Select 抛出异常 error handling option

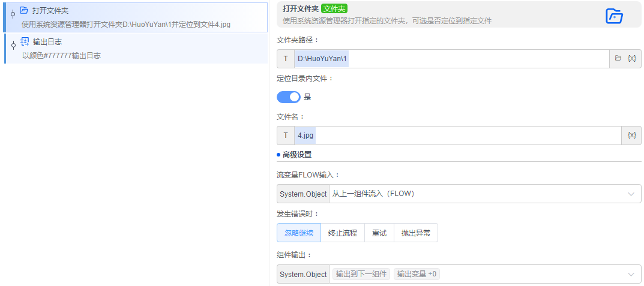click(x=416, y=233)
